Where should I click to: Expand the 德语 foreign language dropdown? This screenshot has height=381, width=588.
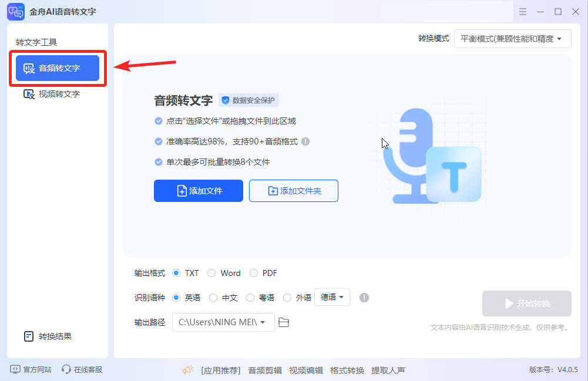[x=332, y=297]
